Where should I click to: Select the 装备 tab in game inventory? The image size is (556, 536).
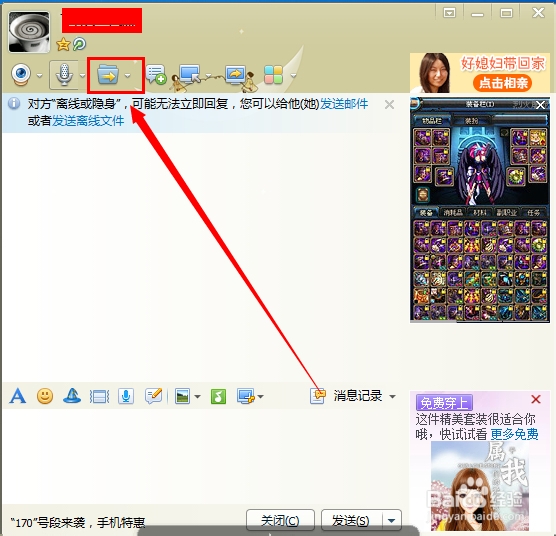coord(426,213)
